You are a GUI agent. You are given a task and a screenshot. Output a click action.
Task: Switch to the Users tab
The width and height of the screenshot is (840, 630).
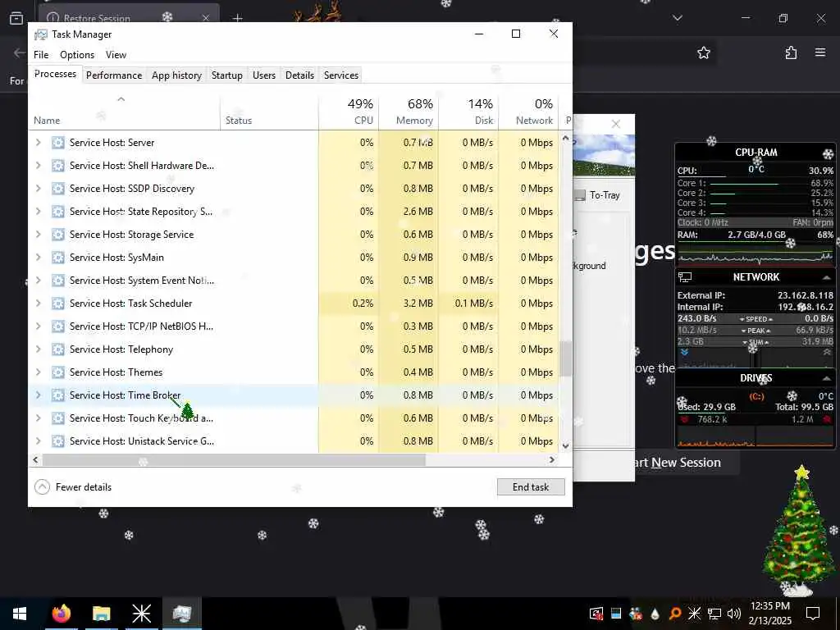(264, 75)
